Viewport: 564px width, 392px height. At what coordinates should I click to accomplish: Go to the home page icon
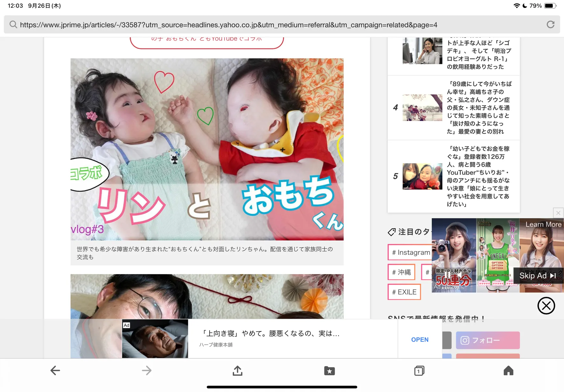click(x=508, y=370)
